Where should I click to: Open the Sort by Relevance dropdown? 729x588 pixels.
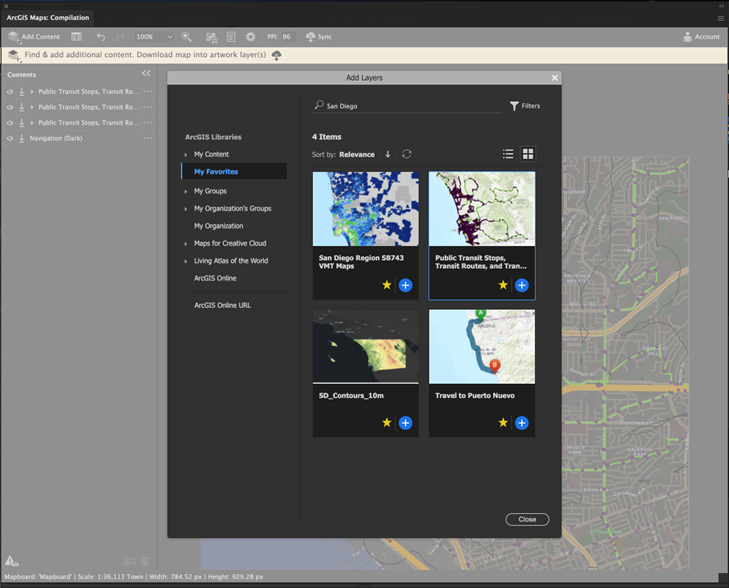click(357, 155)
